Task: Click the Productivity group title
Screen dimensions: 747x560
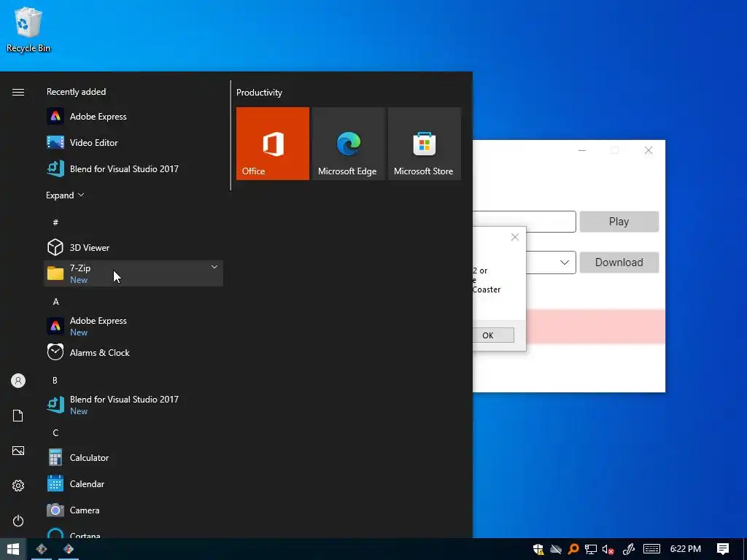Action: point(259,93)
